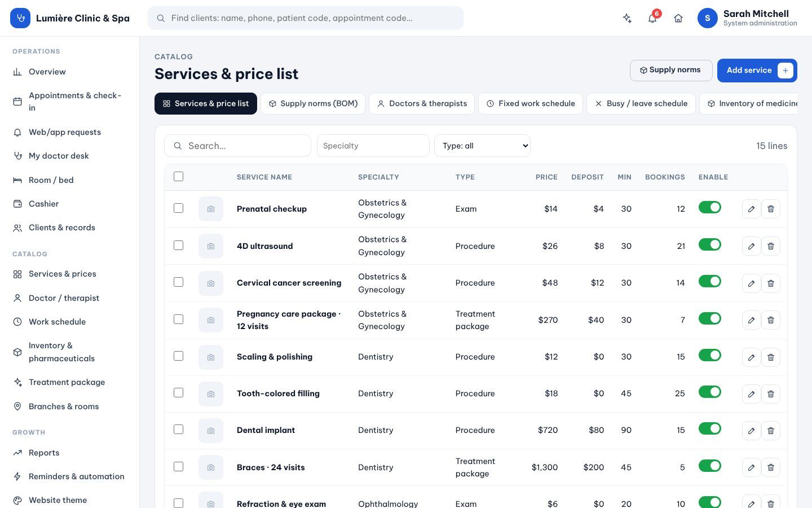
Task: Delete the 4D ultrasound service
Action: 771,246
